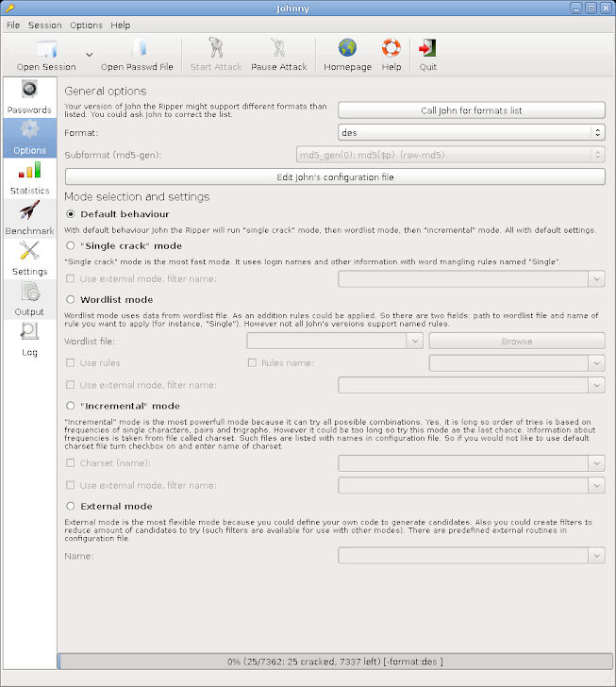Open the Help menu
This screenshot has width=616, height=687.
[121, 25]
